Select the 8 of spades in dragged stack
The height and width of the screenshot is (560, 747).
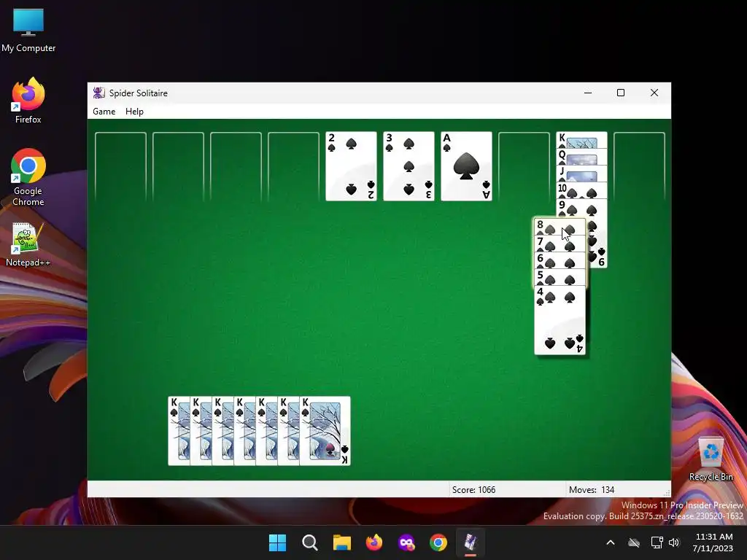(560, 227)
